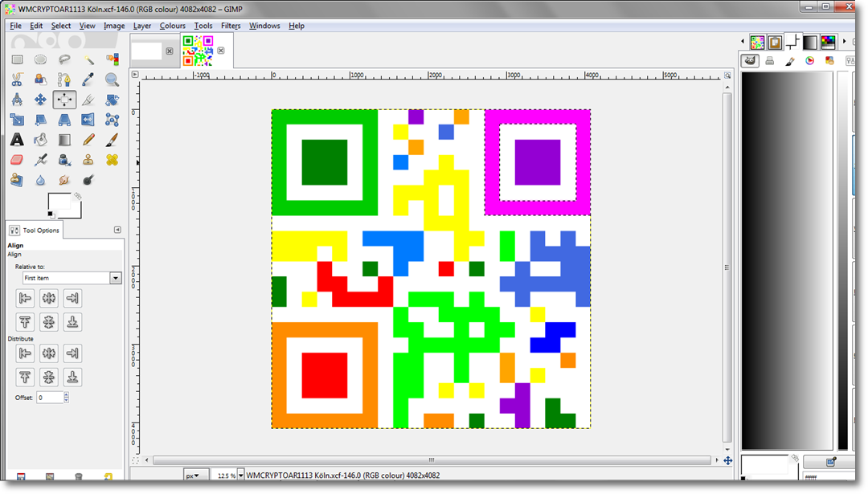Switch to the Palettes dock tab
The height and width of the screenshot is (494, 868).
(828, 42)
